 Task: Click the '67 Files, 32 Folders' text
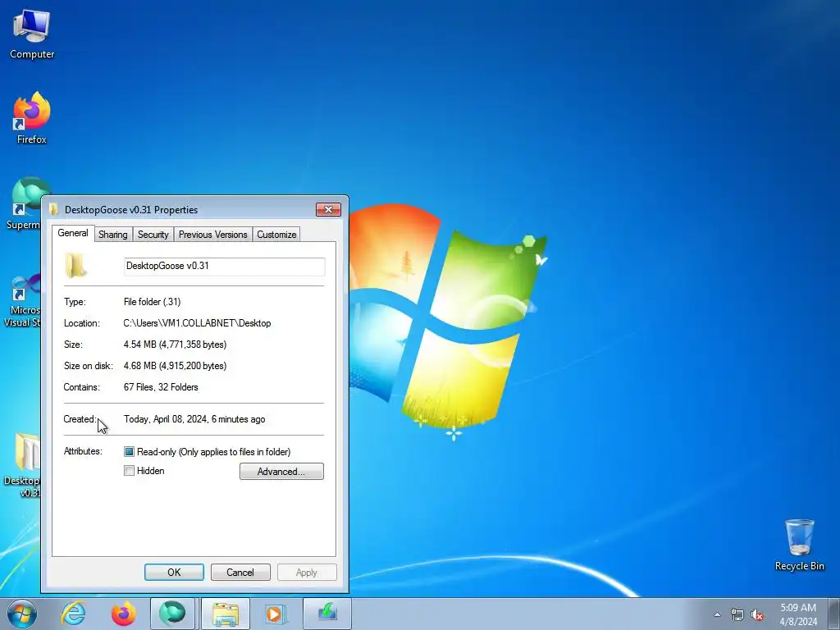click(x=161, y=387)
